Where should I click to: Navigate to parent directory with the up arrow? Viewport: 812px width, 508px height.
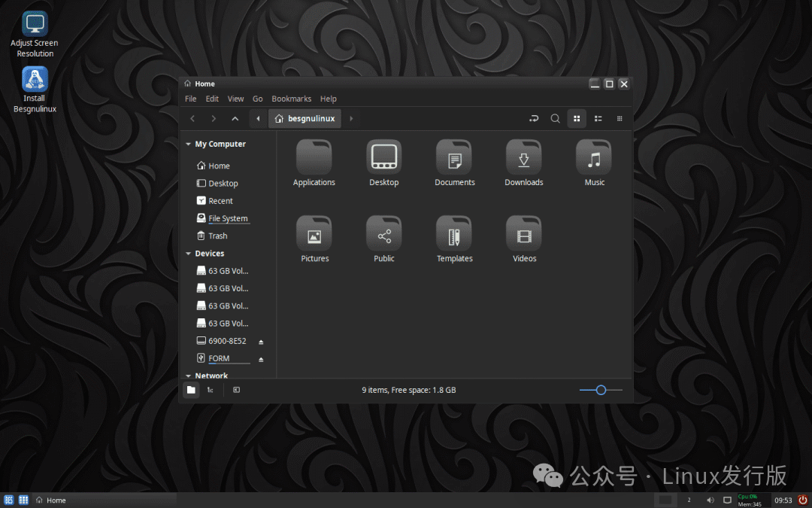(x=234, y=118)
